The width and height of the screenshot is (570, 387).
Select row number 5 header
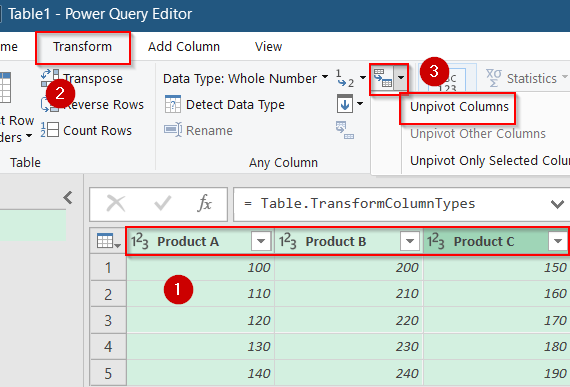[108, 373]
